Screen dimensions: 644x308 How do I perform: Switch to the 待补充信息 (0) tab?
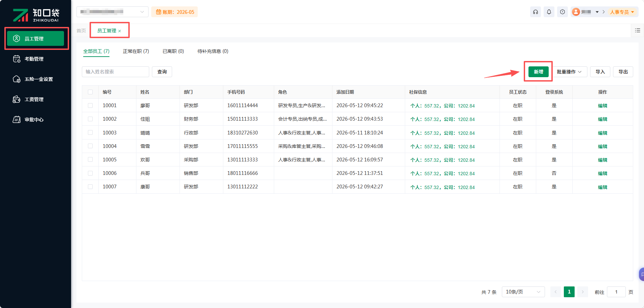(x=213, y=51)
